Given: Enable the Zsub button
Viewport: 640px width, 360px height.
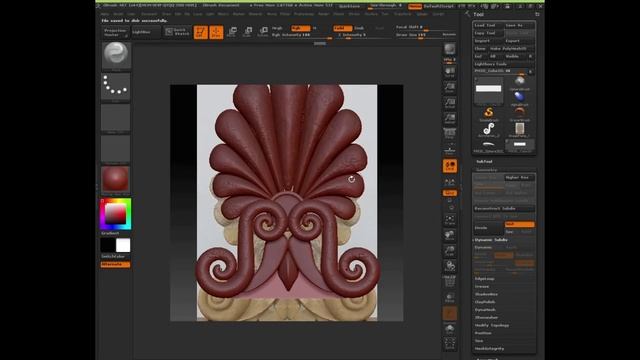Looking at the screenshot, I should (359, 28).
